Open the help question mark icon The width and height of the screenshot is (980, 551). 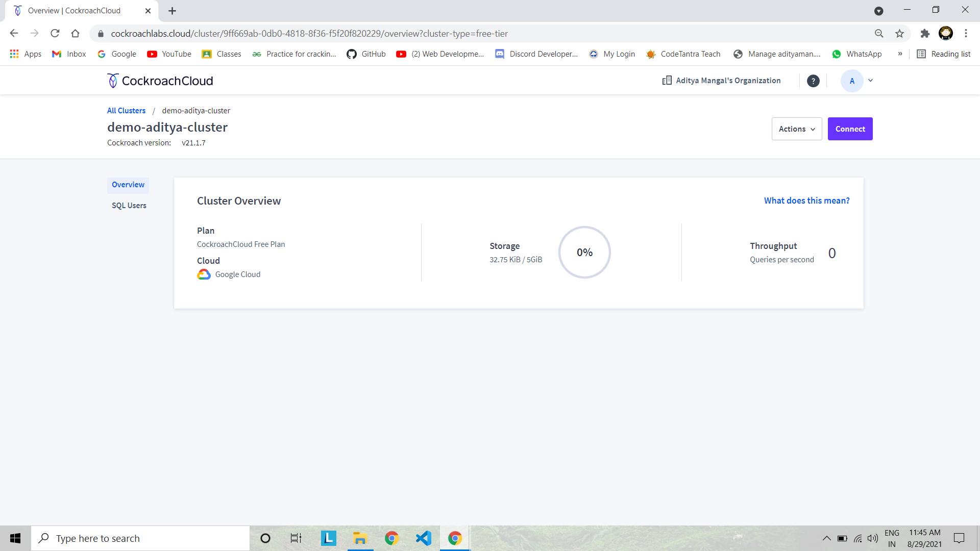click(x=813, y=81)
